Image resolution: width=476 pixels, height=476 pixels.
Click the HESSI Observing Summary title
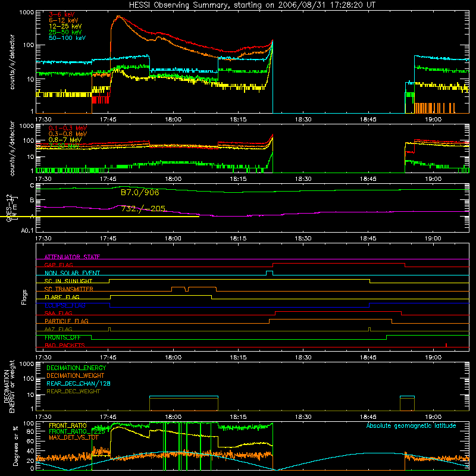pos(252,5)
